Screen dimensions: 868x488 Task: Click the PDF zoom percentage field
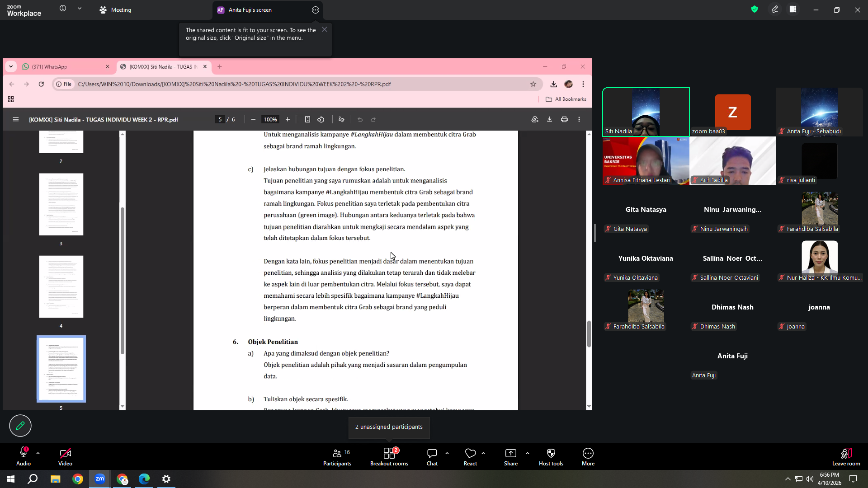[270, 120]
